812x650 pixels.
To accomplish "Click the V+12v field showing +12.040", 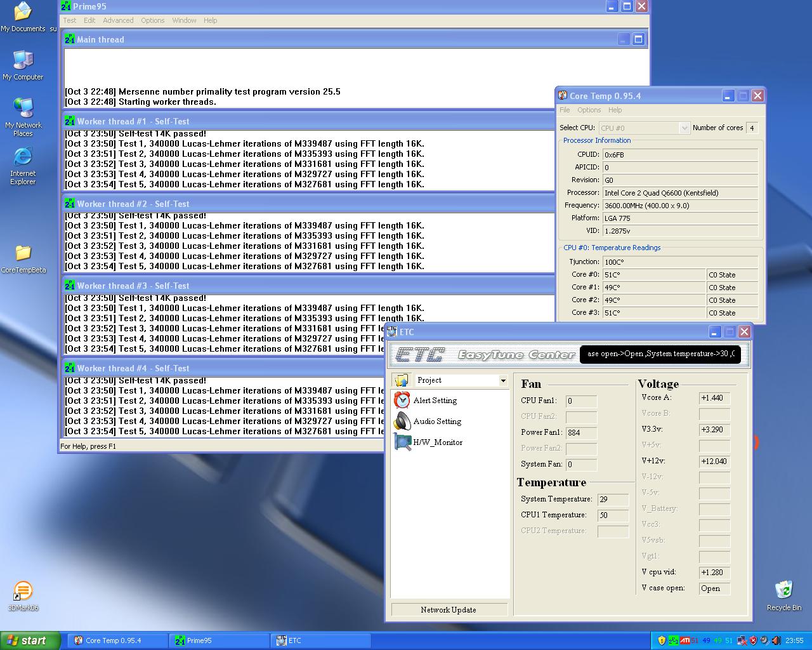I will point(714,461).
